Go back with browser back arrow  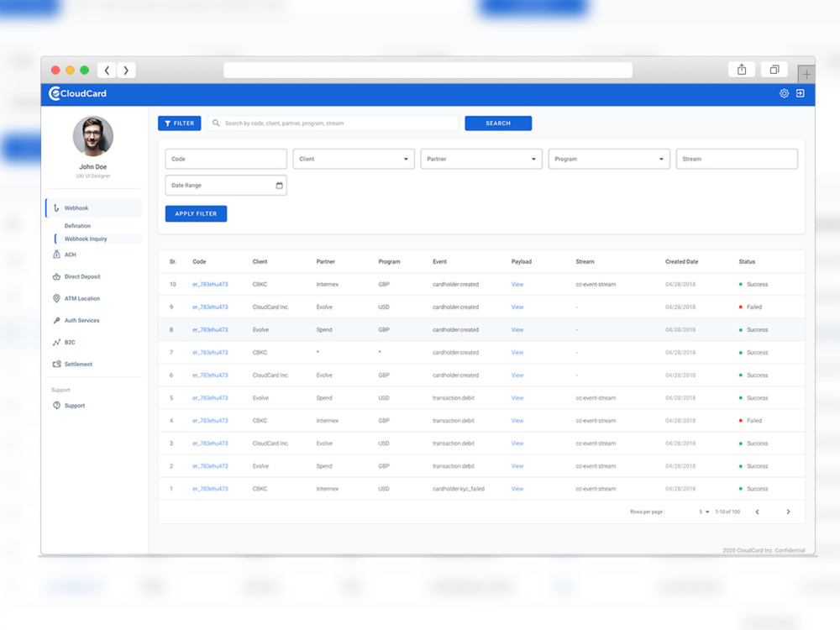(x=107, y=71)
